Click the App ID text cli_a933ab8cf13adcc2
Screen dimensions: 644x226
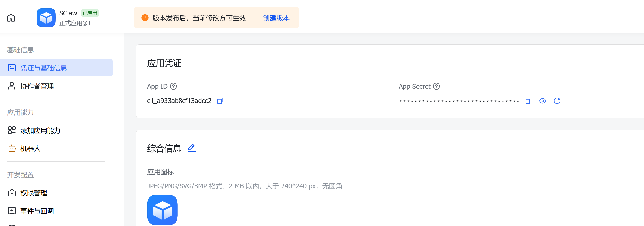pyautogui.click(x=179, y=101)
